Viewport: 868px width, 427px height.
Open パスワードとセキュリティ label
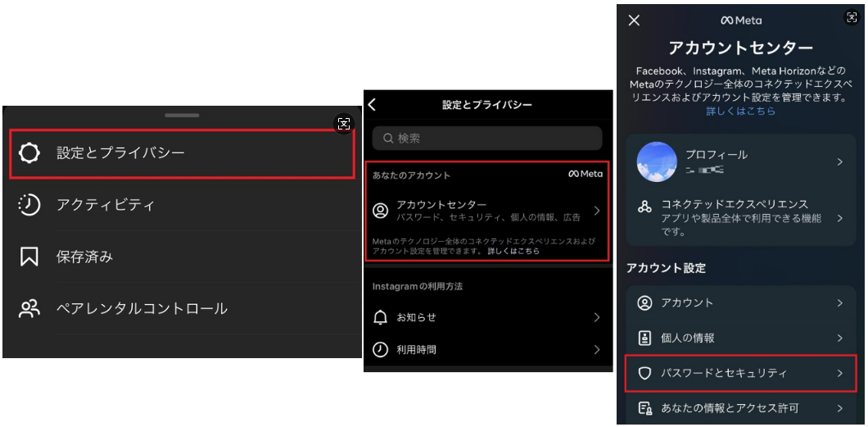[x=724, y=373]
